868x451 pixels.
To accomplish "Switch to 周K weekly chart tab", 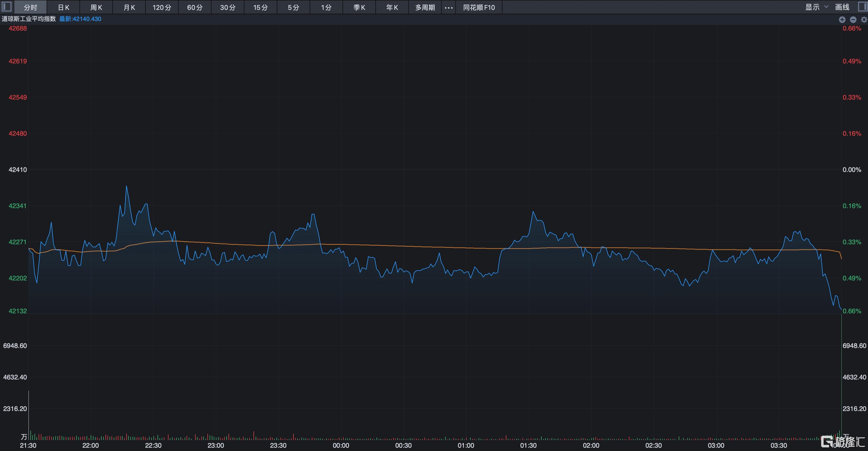I will pyautogui.click(x=96, y=7).
